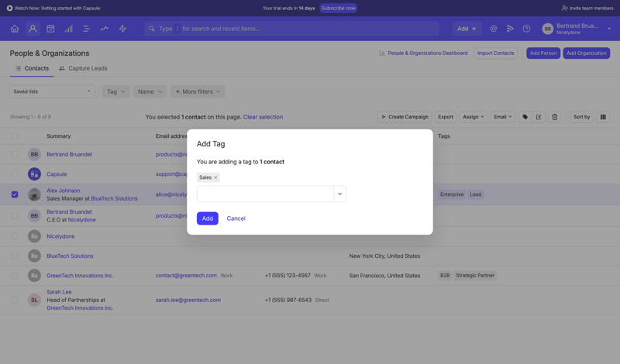Viewport: 620px width, 364px height.
Task: Open the account menu arrow
Action: click(x=609, y=29)
